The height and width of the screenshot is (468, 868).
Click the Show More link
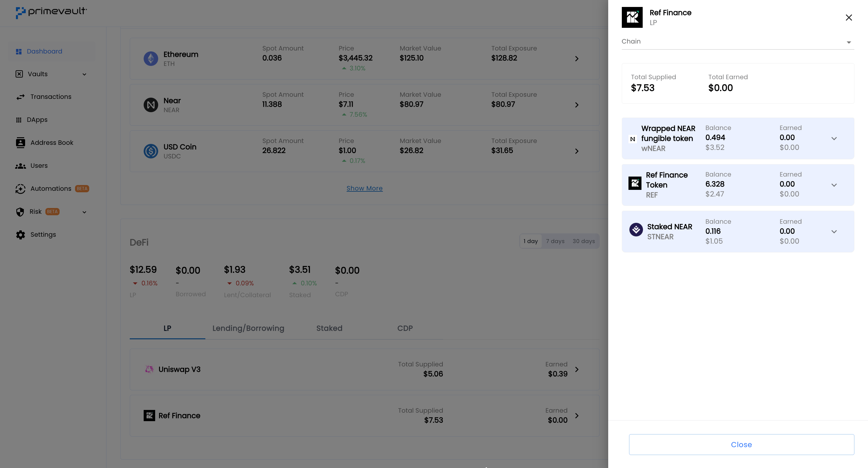coord(364,188)
